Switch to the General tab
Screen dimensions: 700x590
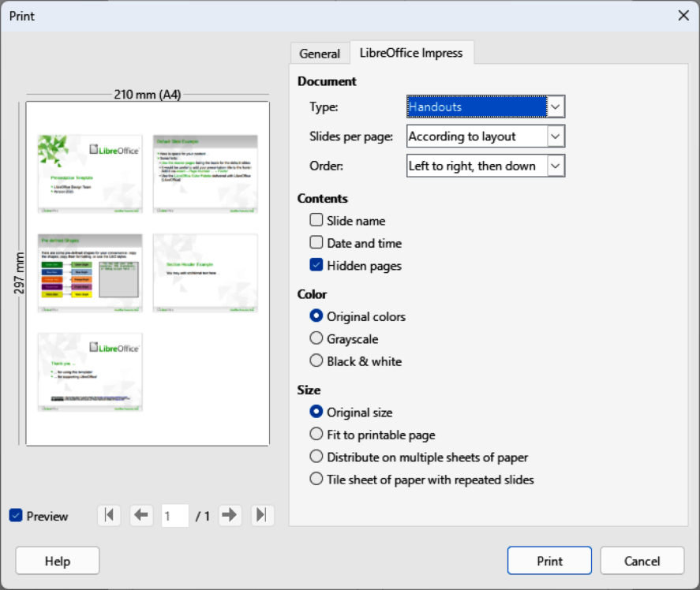pos(320,54)
